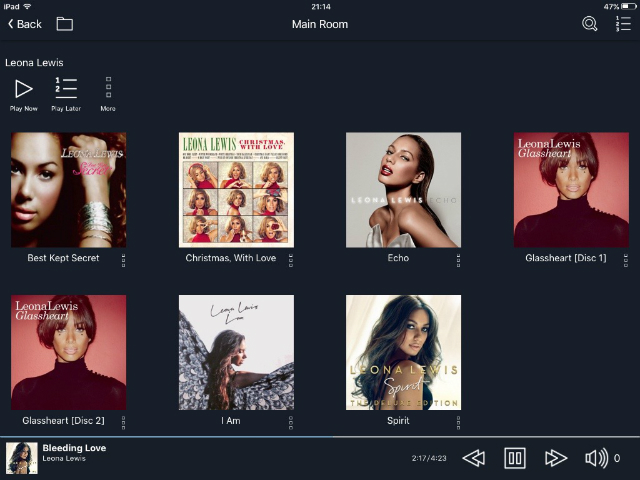Viewport: 640px width, 480px height.
Task: Open now playing album art thumbnail
Action: point(22,458)
